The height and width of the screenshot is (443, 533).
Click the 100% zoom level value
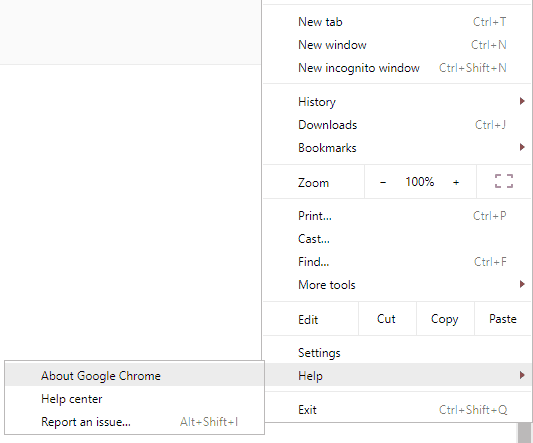click(x=419, y=182)
